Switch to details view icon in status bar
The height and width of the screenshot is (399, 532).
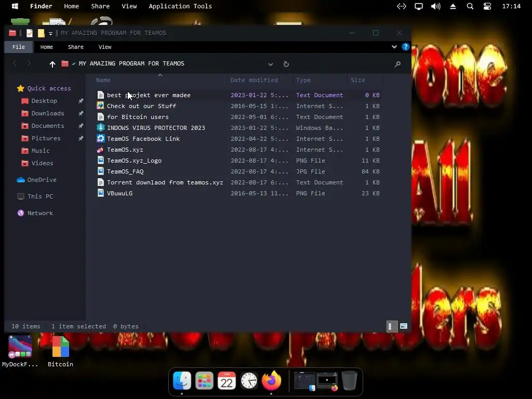click(392, 326)
